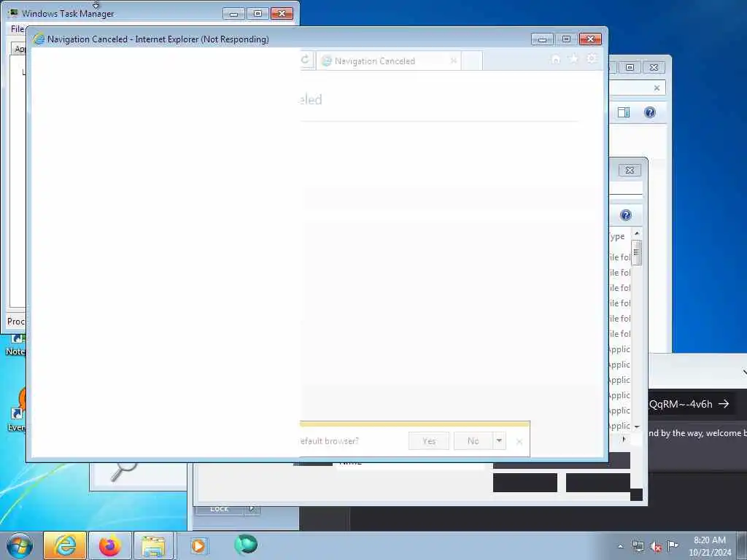The width and height of the screenshot is (747, 560).
Task: Click the magnifying glass icon below Internet Explorer
Action: click(x=123, y=471)
